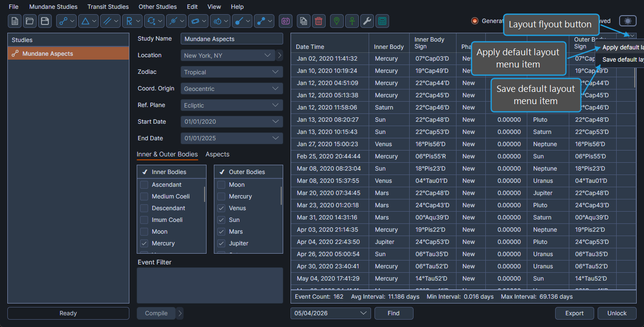This screenshot has width=644, height=327.
Task: Check the Descendant checkbox
Action: (144, 208)
